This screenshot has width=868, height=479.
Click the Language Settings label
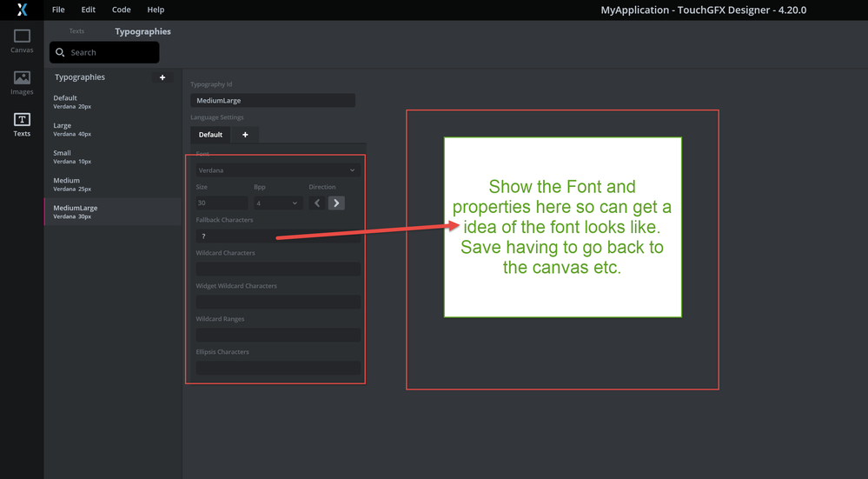click(x=217, y=117)
